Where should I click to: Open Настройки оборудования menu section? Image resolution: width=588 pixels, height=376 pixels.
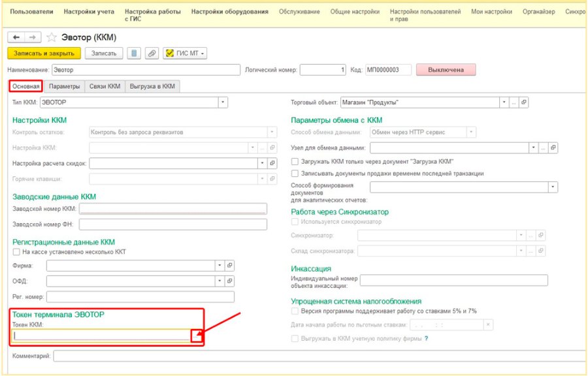coord(230,12)
